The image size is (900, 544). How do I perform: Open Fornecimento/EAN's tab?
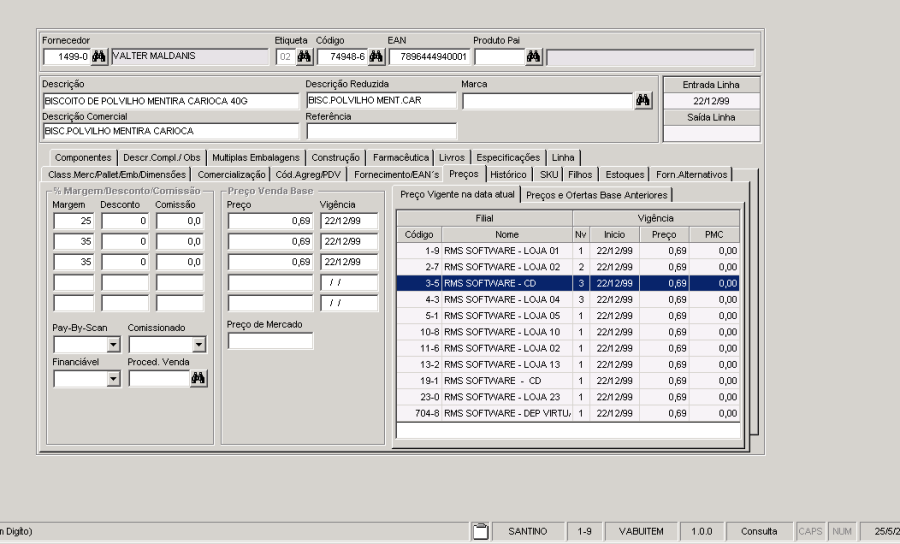[396, 174]
